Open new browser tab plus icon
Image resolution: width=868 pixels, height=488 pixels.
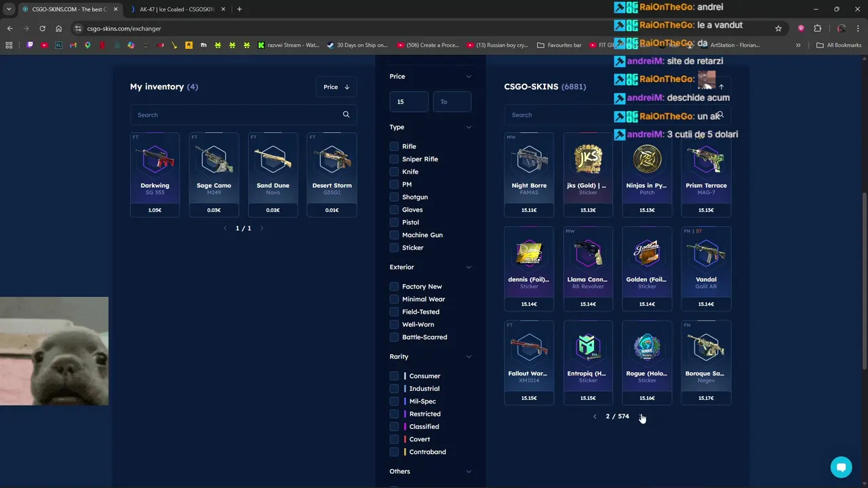239,9
